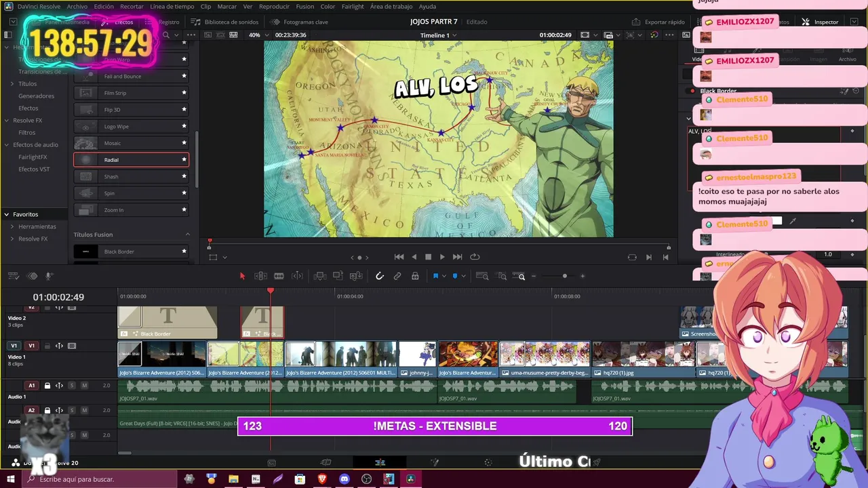Start playback with play button
This screenshot has height=488, width=868.
click(442, 257)
